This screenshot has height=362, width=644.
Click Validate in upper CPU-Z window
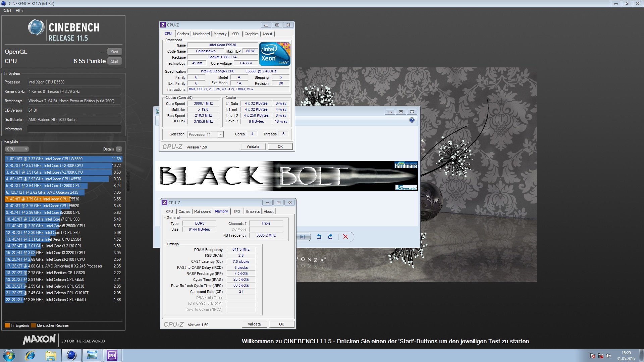[x=253, y=146]
